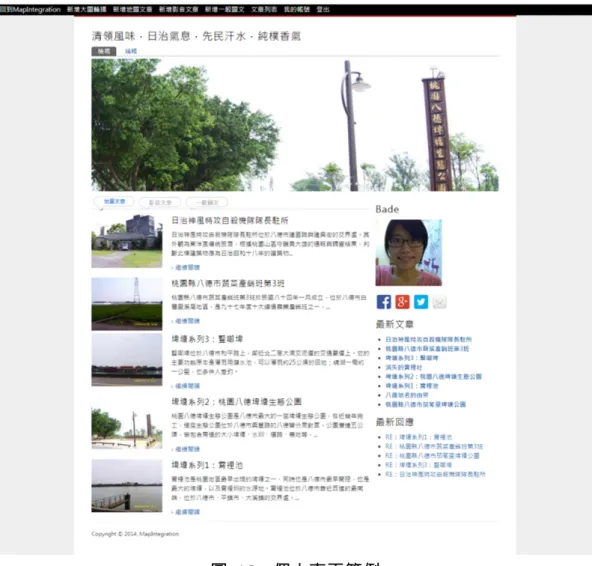Open 八德地名的由來 in 最新文章 list

click(x=407, y=395)
